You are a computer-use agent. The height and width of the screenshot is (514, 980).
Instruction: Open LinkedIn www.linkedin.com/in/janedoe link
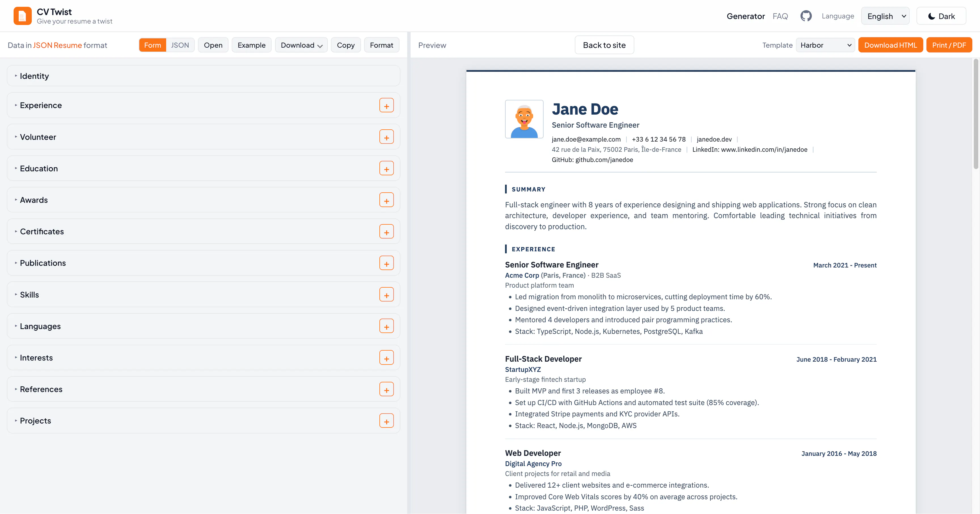click(x=749, y=149)
